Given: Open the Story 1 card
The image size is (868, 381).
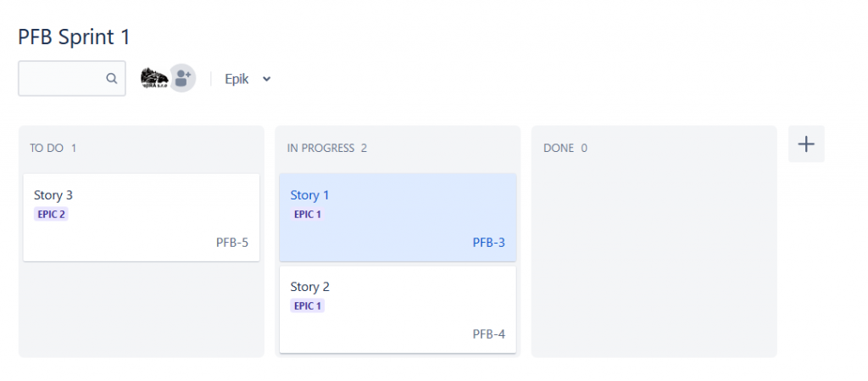Looking at the screenshot, I should click(398, 217).
